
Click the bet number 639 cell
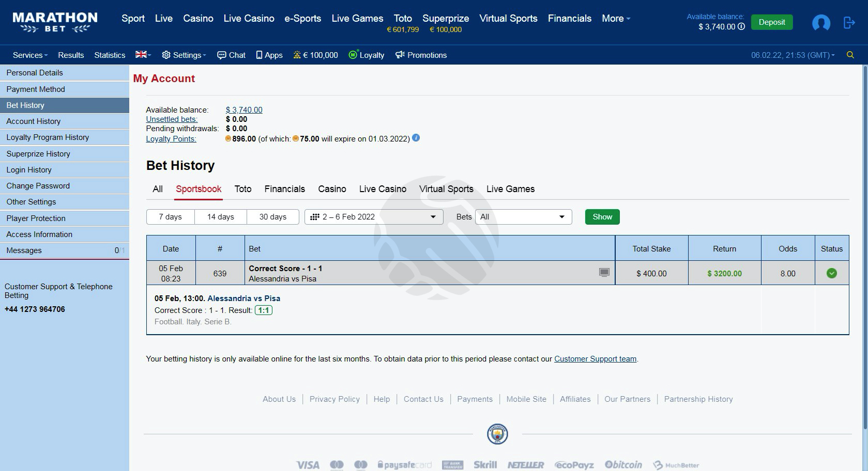[220, 273]
